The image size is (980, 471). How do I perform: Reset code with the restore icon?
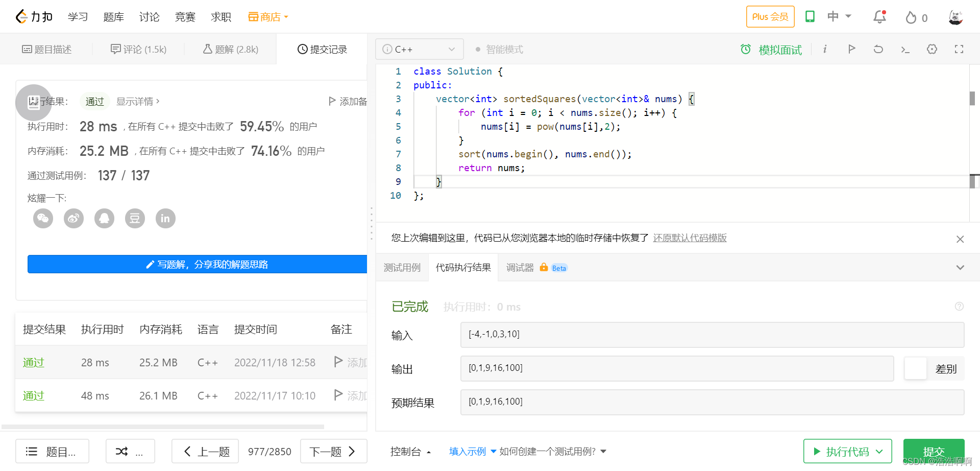click(x=878, y=49)
